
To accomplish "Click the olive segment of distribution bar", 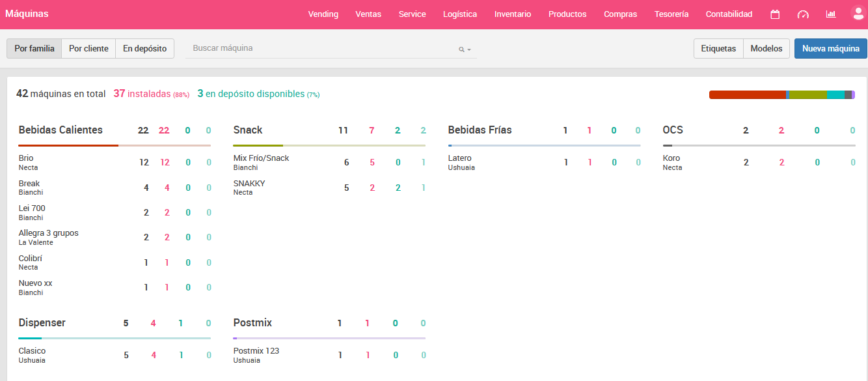I will click(x=808, y=95).
